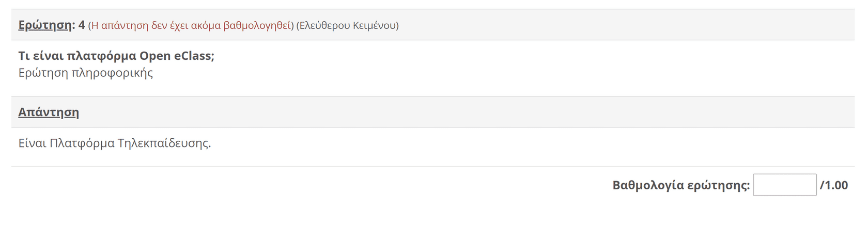Click the "(Ελεύθερου Κειμένου)" question type label
This screenshot has height=227, width=868.
[x=347, y=25]
